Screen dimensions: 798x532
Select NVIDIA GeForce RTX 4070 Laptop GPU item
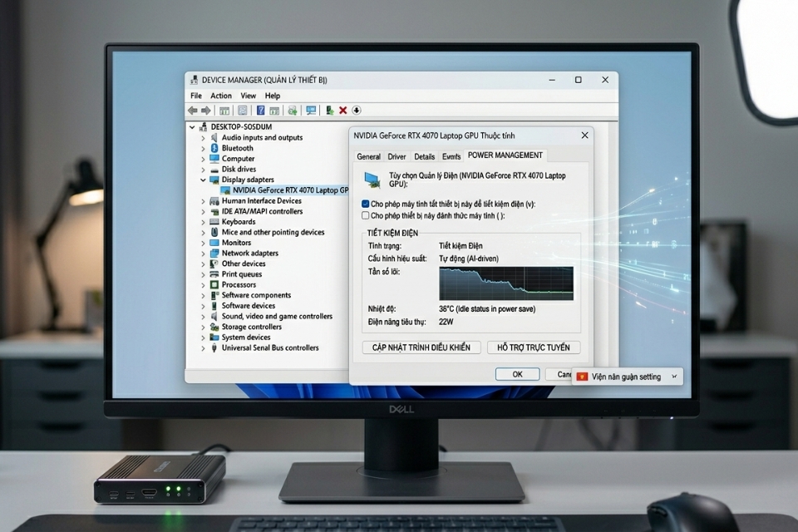[x=284, y=190]
